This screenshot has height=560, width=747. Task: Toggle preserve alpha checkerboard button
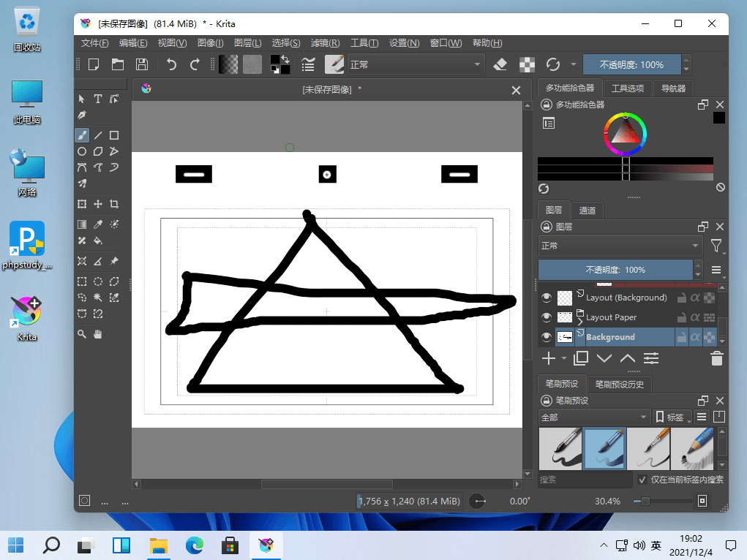pos(527,64)
